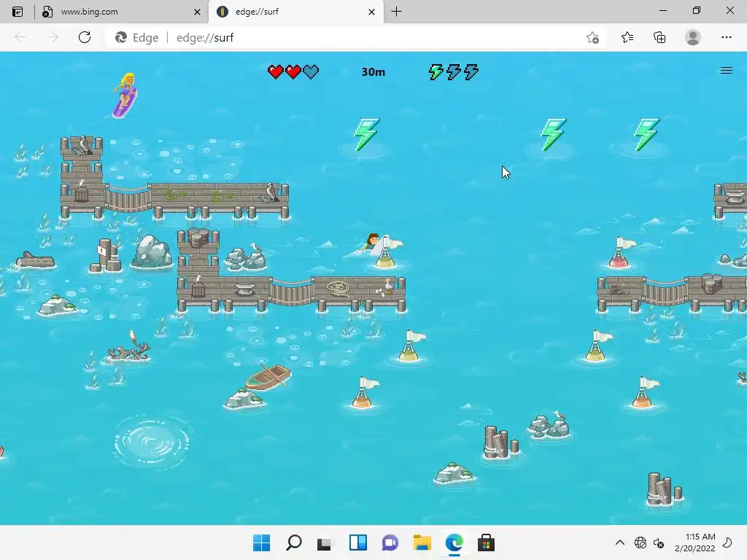Select the edge://surf tab
The width and height of the screenshot is (747, 560).
(295, 12)
